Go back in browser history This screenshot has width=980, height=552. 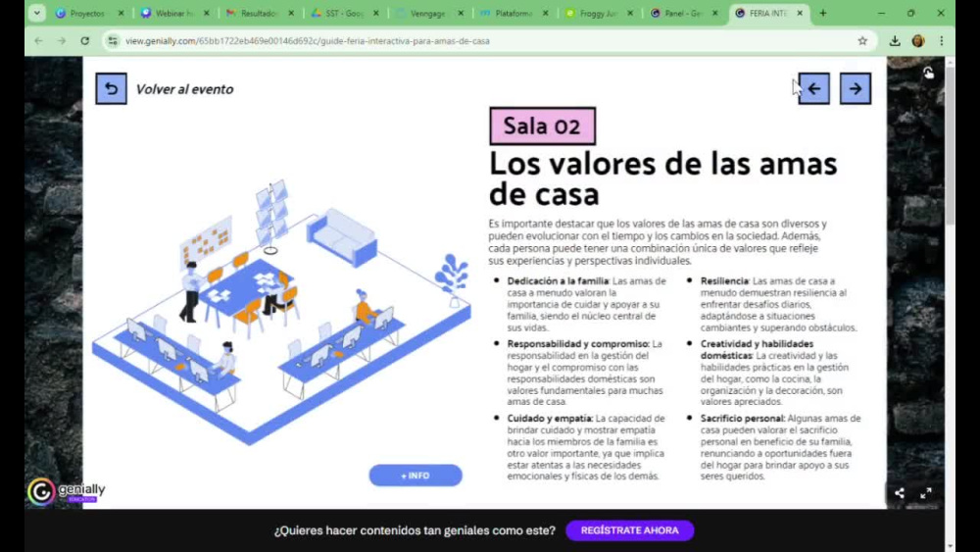click(39, 41)
